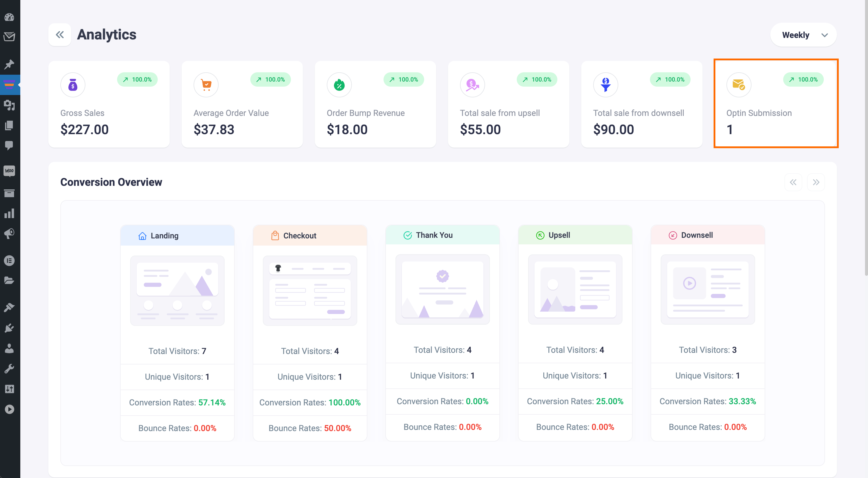Open the mail envelope sidebar icon
The width and height of the screenshot is (868, 478).
click(x=10, y=36)
